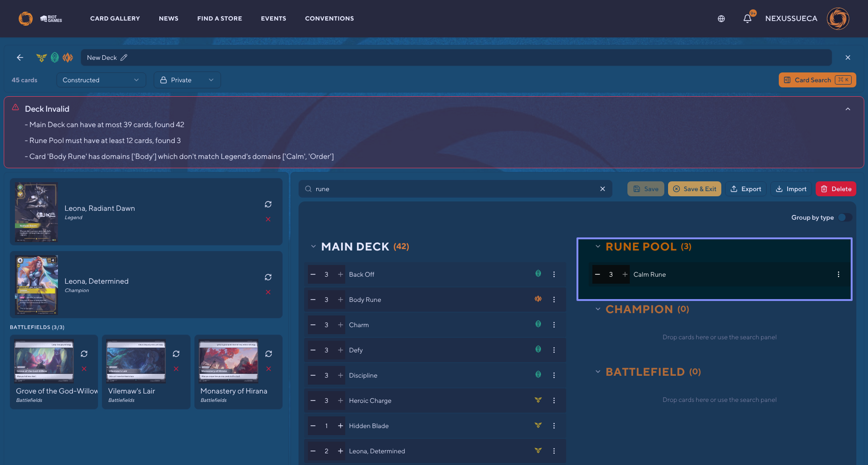Swap the Grove of the God-Willow battlefield
This screenshot has height=465, width=868.
coord(84,354)
